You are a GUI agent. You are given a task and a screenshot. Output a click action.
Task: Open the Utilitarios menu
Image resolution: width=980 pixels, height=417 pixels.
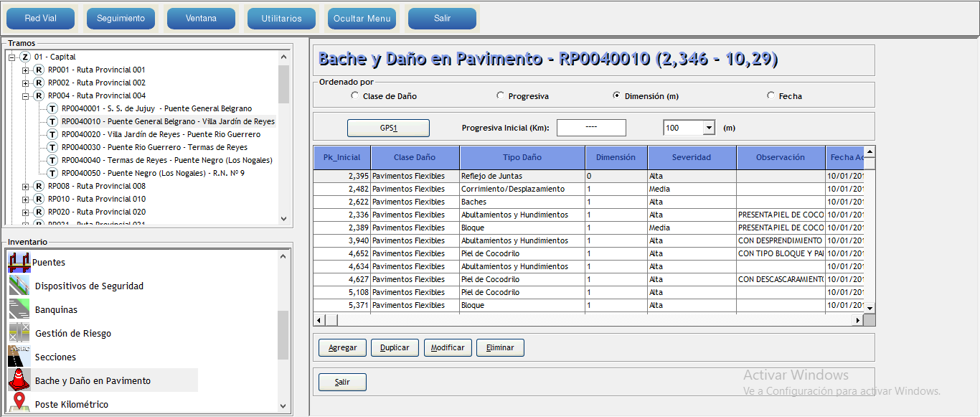point(282,19)
